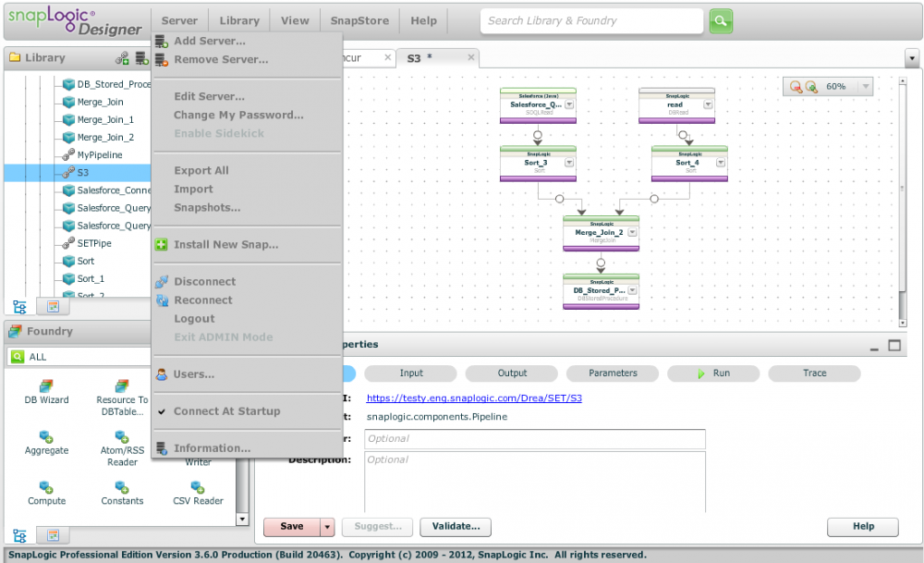The width and height of the screenshot is (924, 563).
Task: Select the Sort_4 component on canvas
Action: pos(689,164)
